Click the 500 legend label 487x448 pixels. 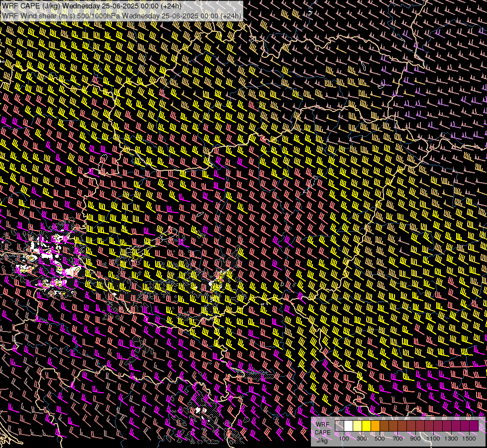380,439
